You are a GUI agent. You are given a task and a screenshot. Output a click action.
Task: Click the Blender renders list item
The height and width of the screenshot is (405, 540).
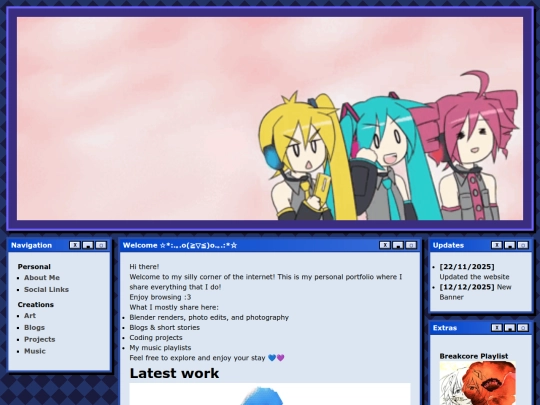point(209,317)
